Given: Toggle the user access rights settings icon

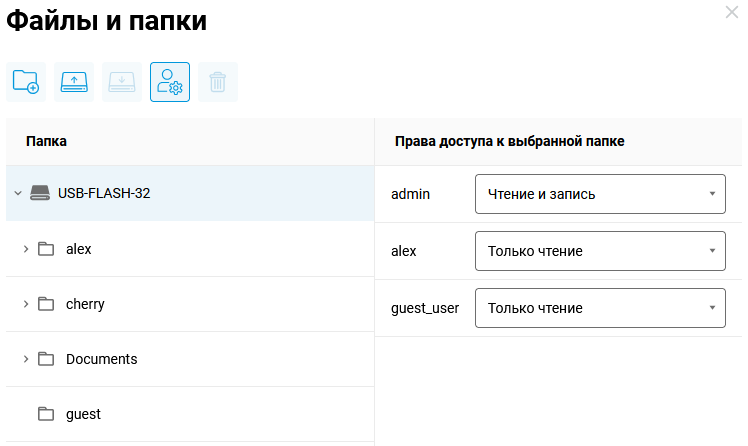Looking at the screenshot, I should tap(170, 82).
